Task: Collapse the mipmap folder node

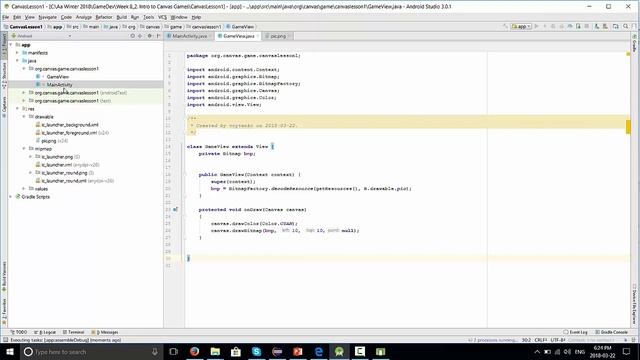Action: click(24, 149)
